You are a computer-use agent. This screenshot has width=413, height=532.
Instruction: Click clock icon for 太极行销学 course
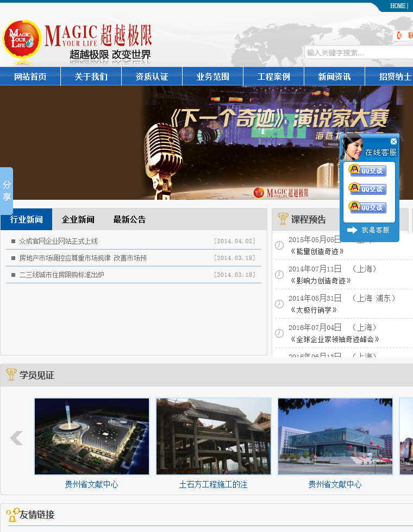(x=279, y=303)
